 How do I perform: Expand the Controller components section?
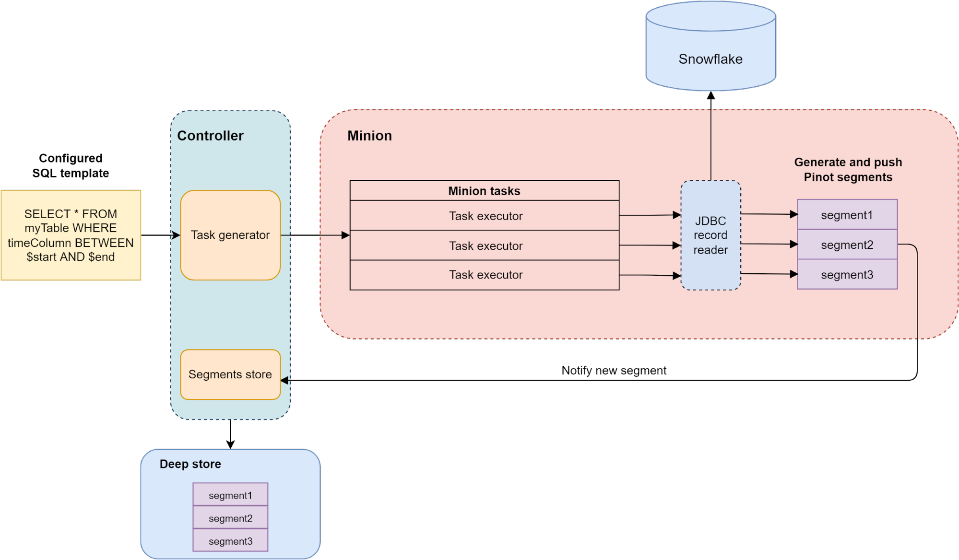click(203, 126)
